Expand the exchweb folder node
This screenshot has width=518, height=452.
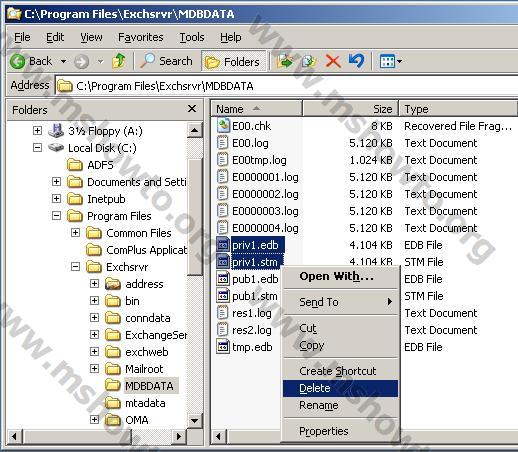[x=94, y=351]
